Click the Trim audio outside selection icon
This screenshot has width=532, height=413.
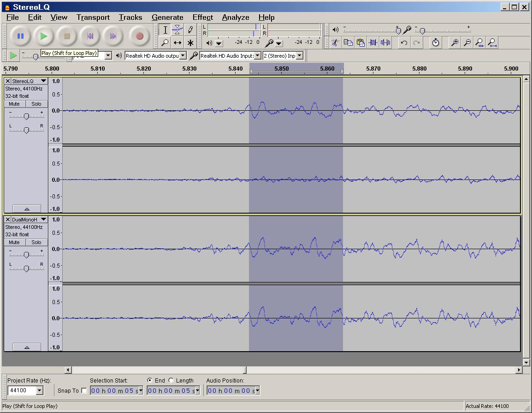[x=373, y=42]
